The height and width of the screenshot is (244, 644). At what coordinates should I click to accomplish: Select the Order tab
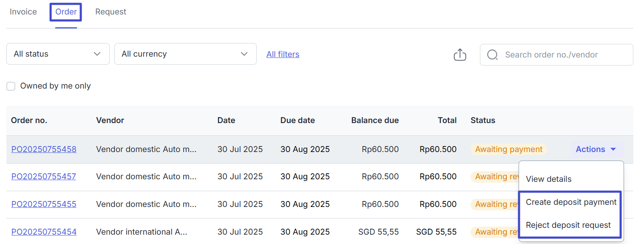pyautogui.click(x=66, y=12)
